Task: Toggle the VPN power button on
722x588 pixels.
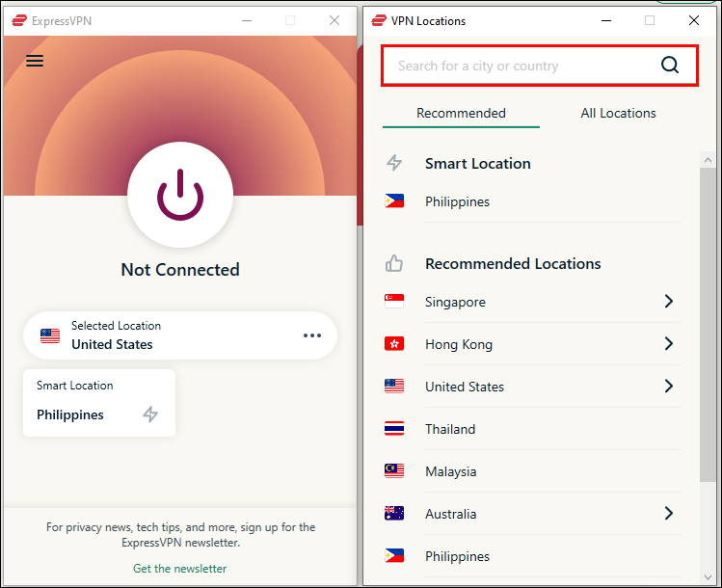Action: (x=180, y=195)
